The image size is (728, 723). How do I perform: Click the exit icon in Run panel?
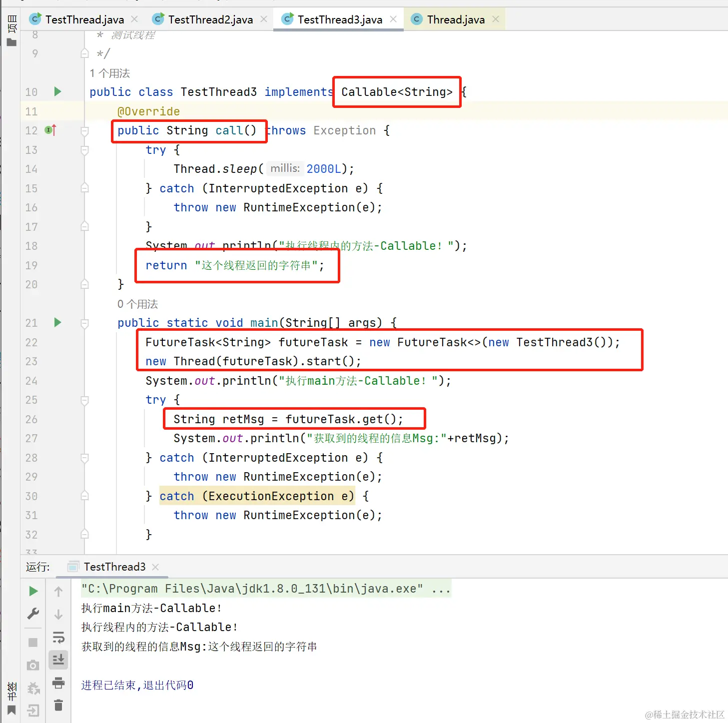(x=33, y=710)
